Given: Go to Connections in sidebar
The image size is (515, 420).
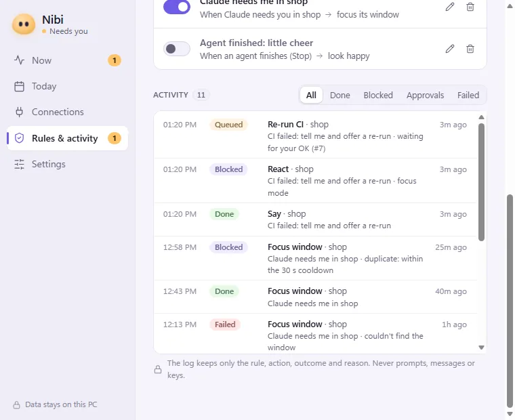Looking at the screenshot, I should 68,112.
